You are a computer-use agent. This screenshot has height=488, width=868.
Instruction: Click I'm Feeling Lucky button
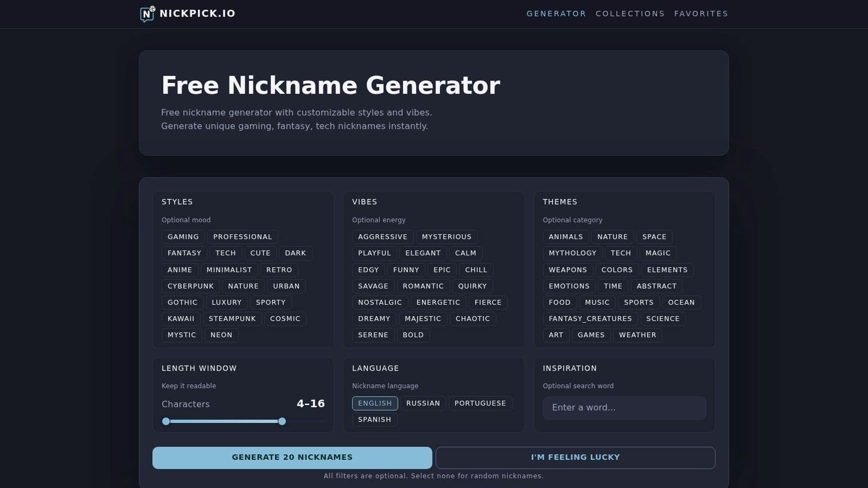coord(576,458)
